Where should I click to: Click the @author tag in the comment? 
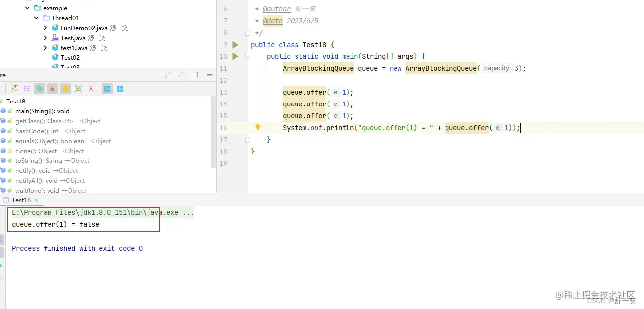(x=277, y=9)
